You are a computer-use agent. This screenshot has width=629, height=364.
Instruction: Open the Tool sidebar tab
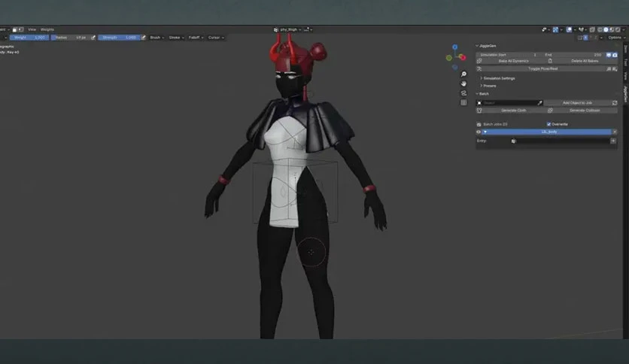[625, 62]
